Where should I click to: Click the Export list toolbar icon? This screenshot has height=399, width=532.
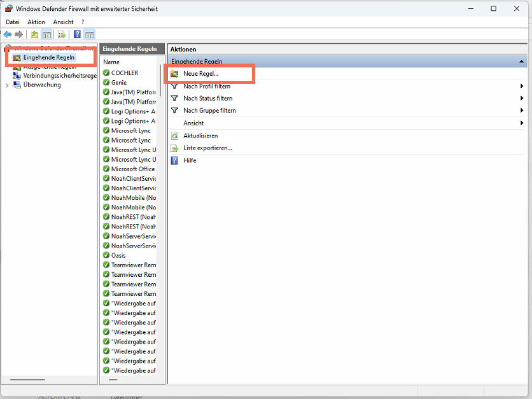pos(62,34)
